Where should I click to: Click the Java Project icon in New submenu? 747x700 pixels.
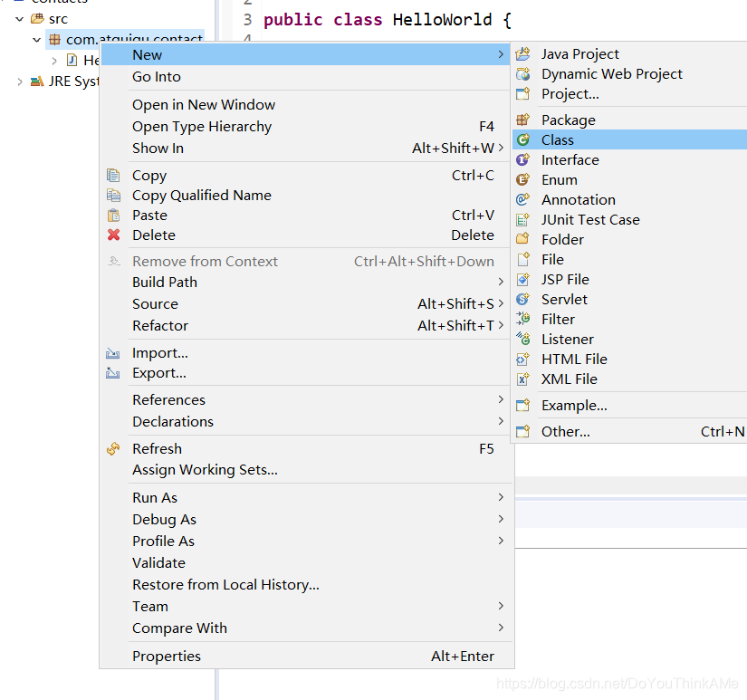523,53
